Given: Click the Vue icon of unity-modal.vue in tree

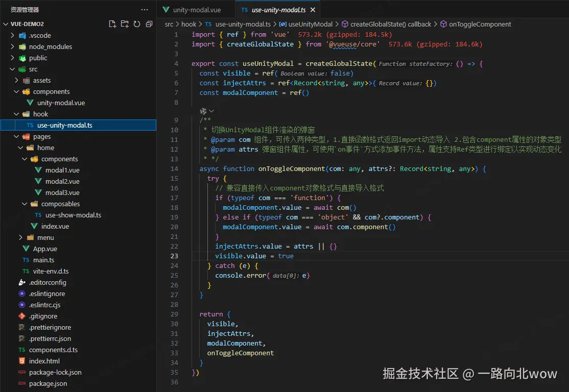Looking at the screenshot, I should point(30,103).
